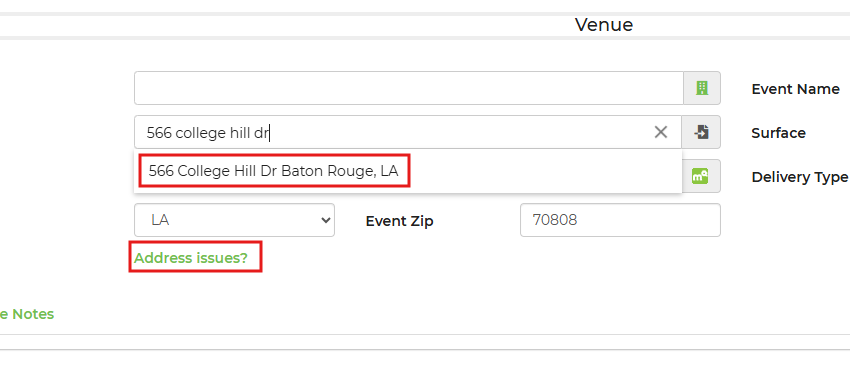Screen dimensions: 850x376
Task: Click the Event Zip label
Action: [x=400, y=221]
